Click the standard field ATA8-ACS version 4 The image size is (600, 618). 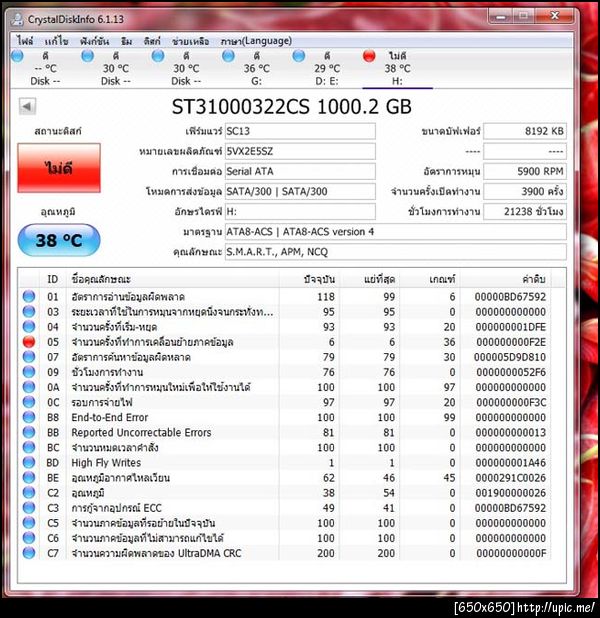pos(395,232)
